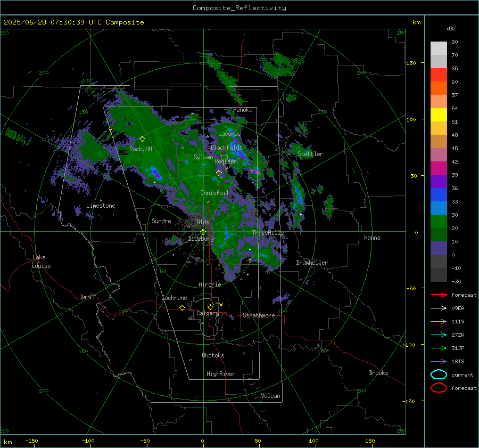This screenshot has width=479, height=448.
Task: Click the Hanna city label
Action: click(x=372, y=238)
